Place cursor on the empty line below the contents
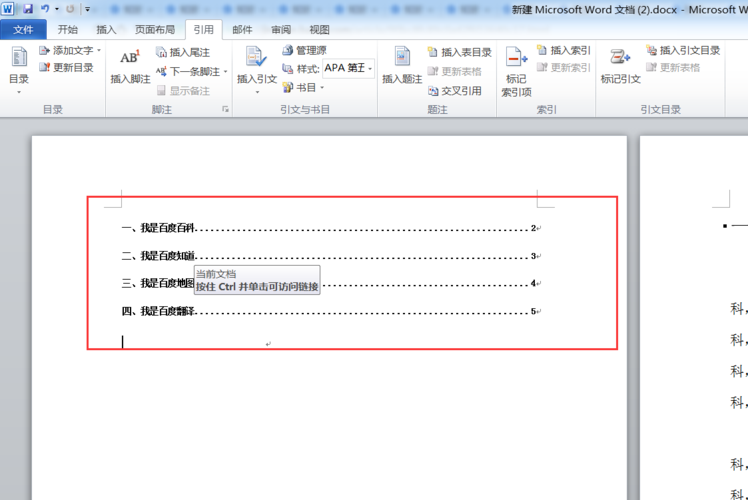 tap(196, 342)
